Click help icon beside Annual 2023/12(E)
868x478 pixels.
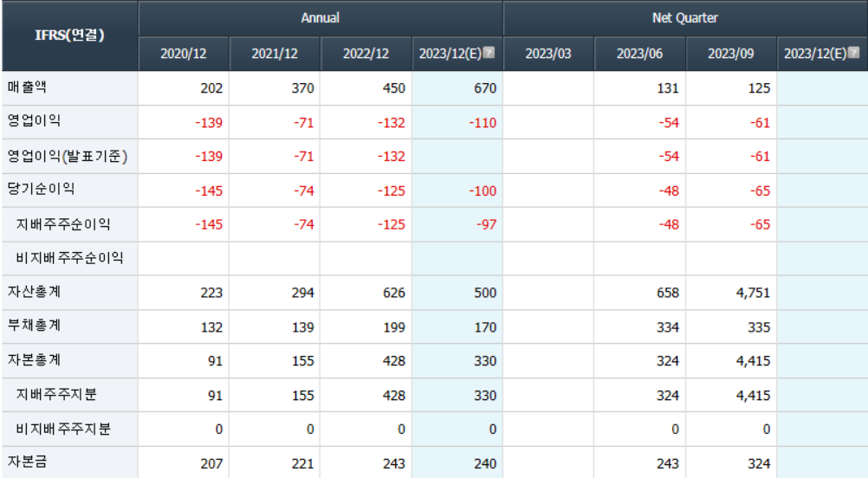click(x=489, y=53)
